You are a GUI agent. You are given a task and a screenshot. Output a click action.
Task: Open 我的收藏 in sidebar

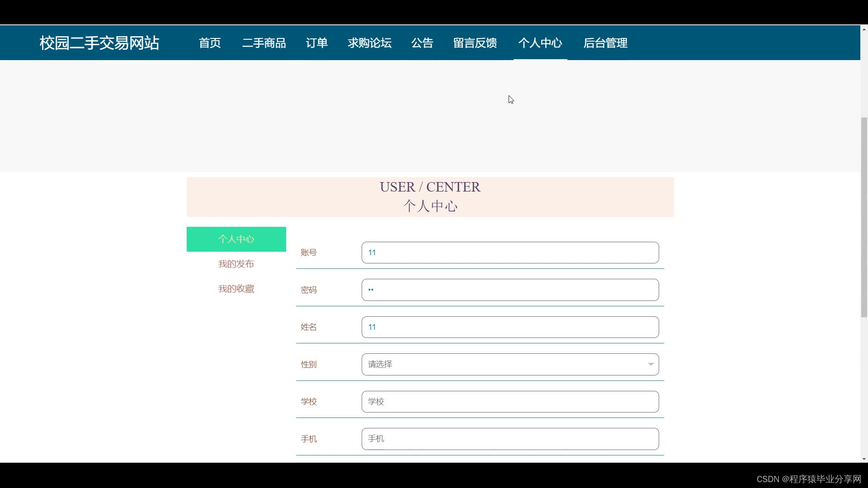click(x=236, y=289)
